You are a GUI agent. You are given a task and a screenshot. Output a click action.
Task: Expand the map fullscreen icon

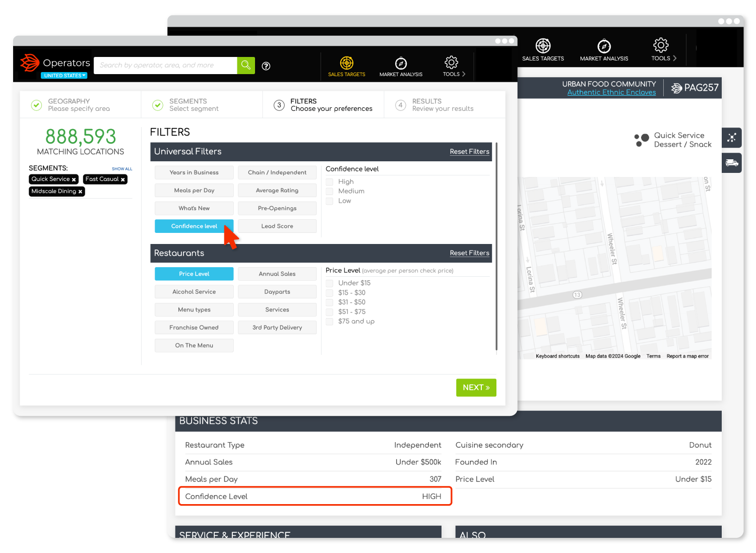point(731,138)
